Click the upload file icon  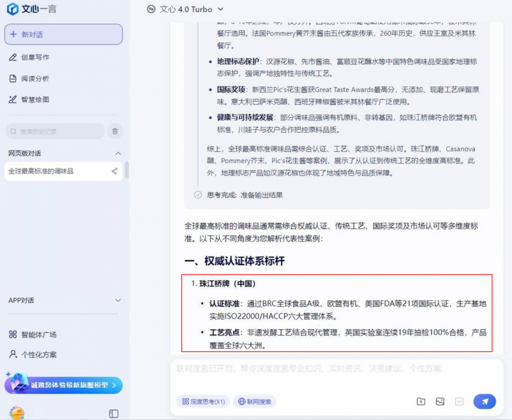421,401
